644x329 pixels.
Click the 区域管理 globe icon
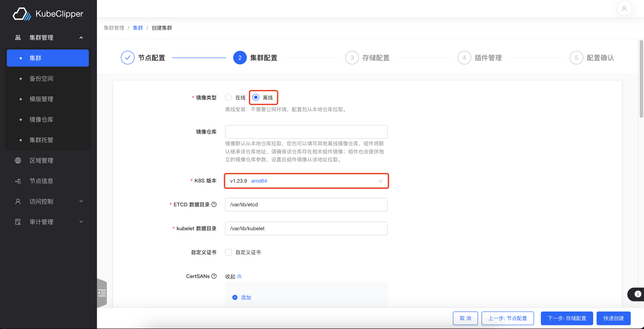(18, 160)
